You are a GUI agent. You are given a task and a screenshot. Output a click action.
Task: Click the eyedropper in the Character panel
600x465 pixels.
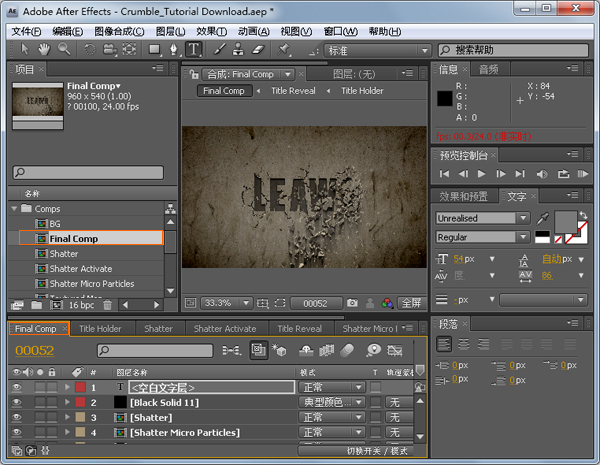[543, 219]
